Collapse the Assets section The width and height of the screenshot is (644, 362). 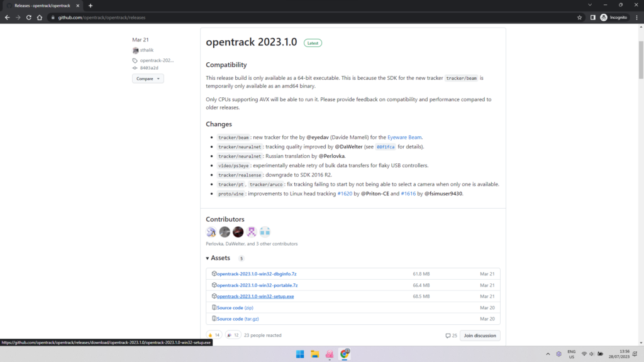pyautogui.click(x=218, y=258)
